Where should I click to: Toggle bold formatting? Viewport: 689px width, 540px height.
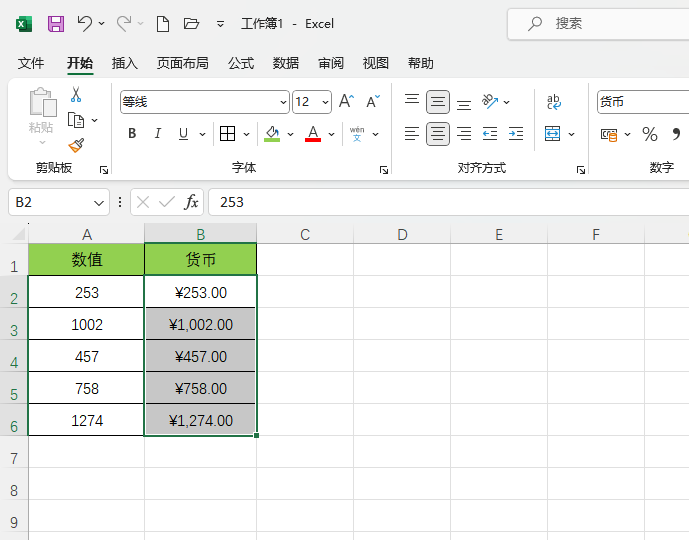132,134
